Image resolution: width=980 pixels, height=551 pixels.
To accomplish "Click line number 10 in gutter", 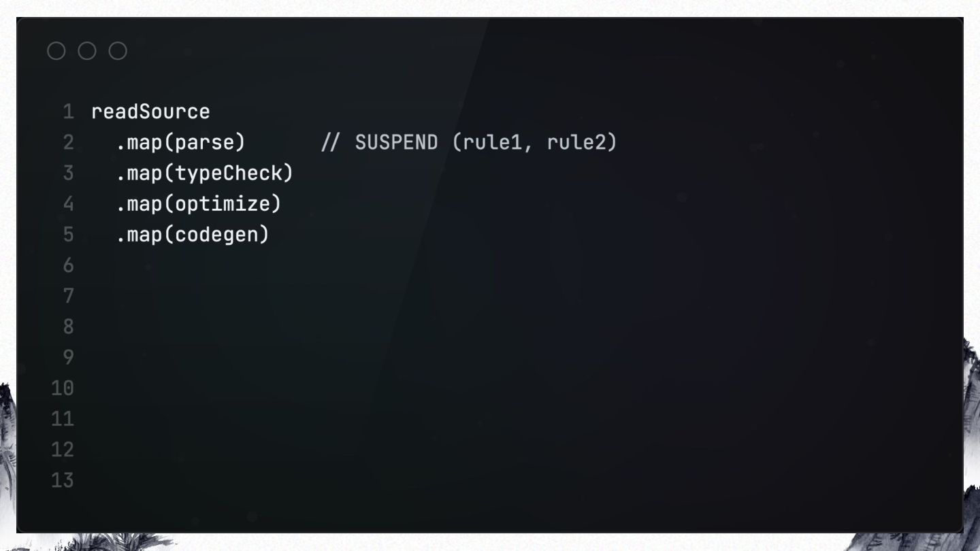I will click(x=63, y=388).
